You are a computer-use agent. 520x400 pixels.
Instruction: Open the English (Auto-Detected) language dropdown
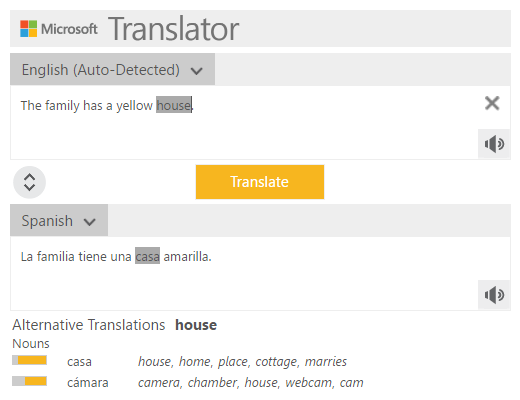112,69
